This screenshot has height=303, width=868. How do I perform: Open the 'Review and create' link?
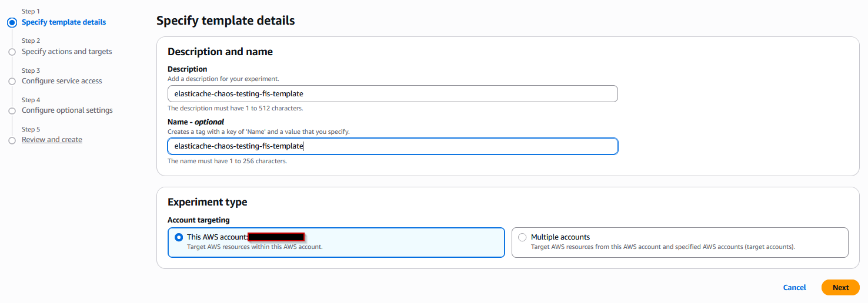(52, 140)
